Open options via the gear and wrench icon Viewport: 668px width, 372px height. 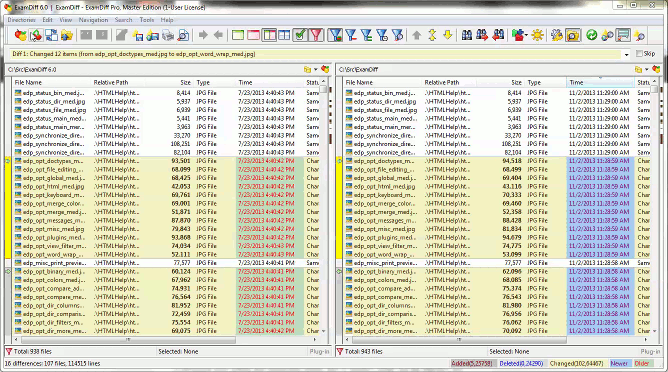557,35
